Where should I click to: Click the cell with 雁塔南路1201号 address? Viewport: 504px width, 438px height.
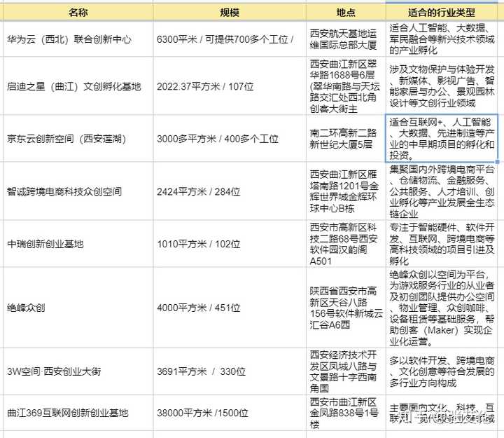(346, 191)
